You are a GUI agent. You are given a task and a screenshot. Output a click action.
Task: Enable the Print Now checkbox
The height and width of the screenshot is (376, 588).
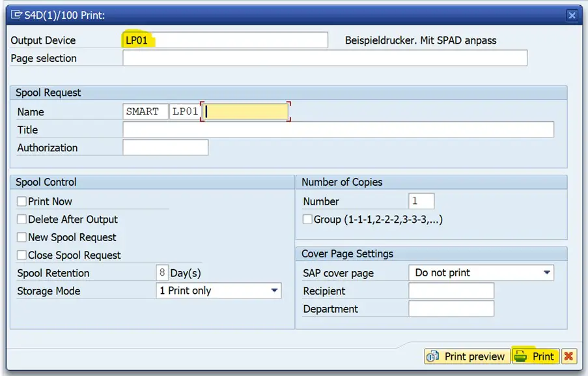[x=22, y=202]
